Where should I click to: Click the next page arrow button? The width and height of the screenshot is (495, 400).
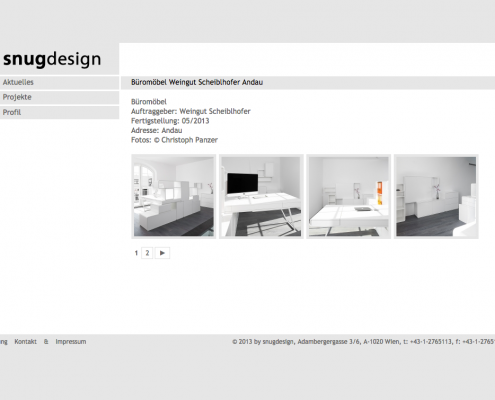coord(162,253)
